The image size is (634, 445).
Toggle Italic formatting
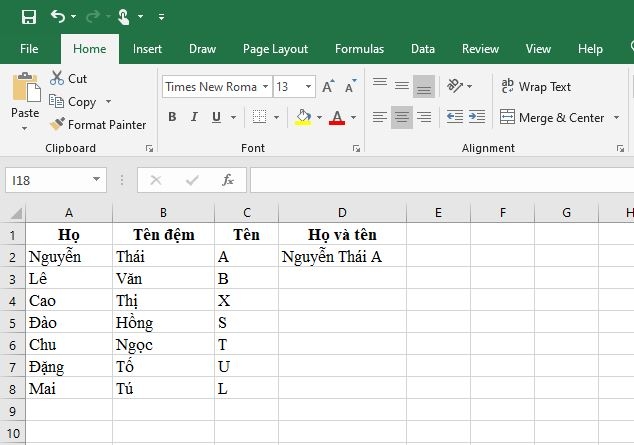[194, 117]
